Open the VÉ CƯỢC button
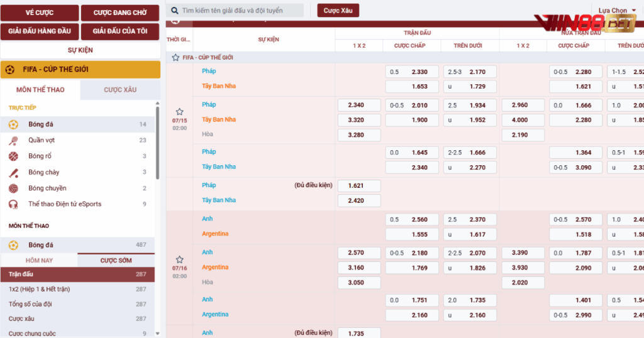644x338 pixels. (x=40, y=13)
